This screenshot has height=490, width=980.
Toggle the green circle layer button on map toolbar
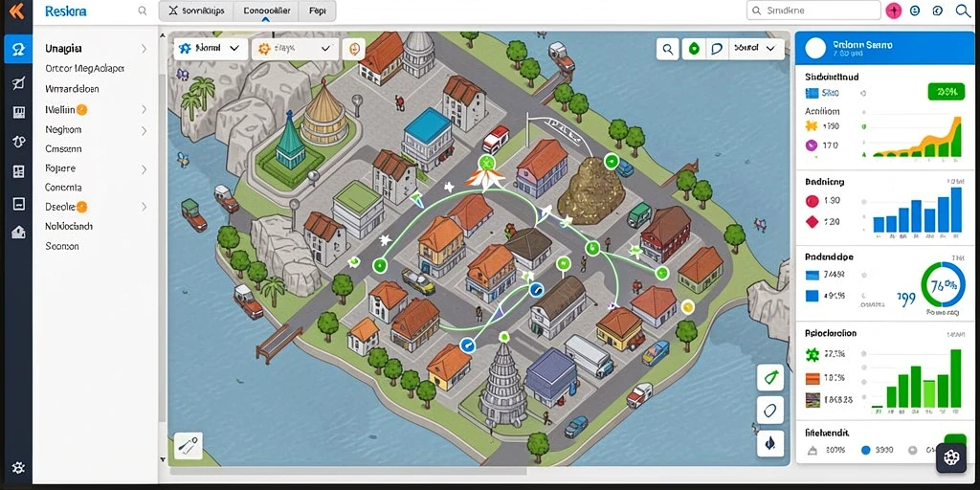point(693,48)
